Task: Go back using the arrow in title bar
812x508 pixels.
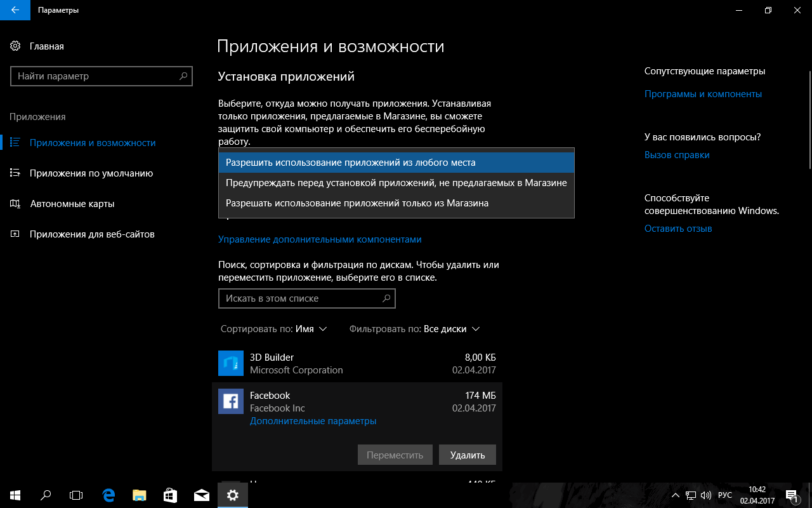Action: (15, 10)
